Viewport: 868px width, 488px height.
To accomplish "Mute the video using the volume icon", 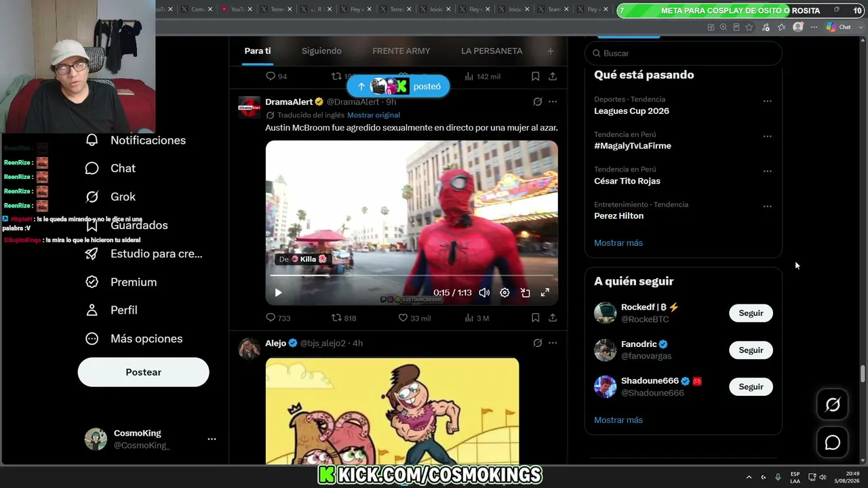I will click(484, 293).
